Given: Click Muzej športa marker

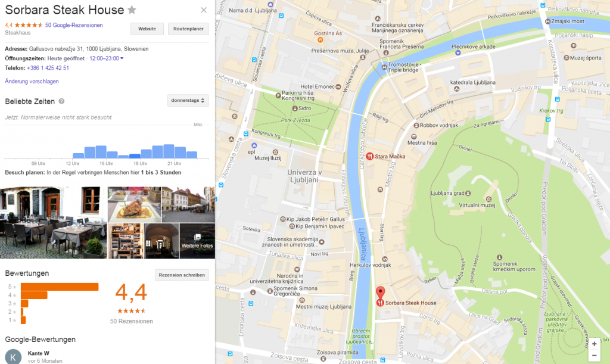Looking at the screenshot, I should tap(567, 58).
